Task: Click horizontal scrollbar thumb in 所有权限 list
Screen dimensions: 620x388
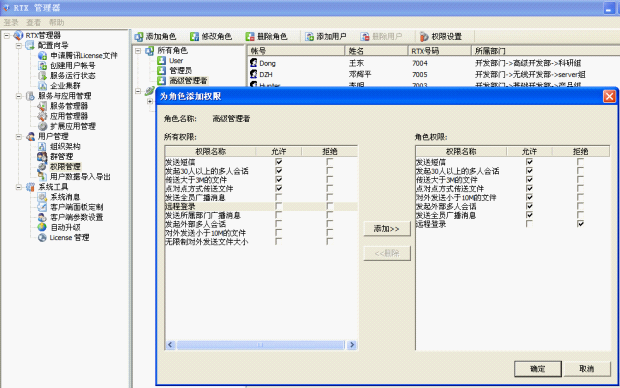Action: click(261, 345)
